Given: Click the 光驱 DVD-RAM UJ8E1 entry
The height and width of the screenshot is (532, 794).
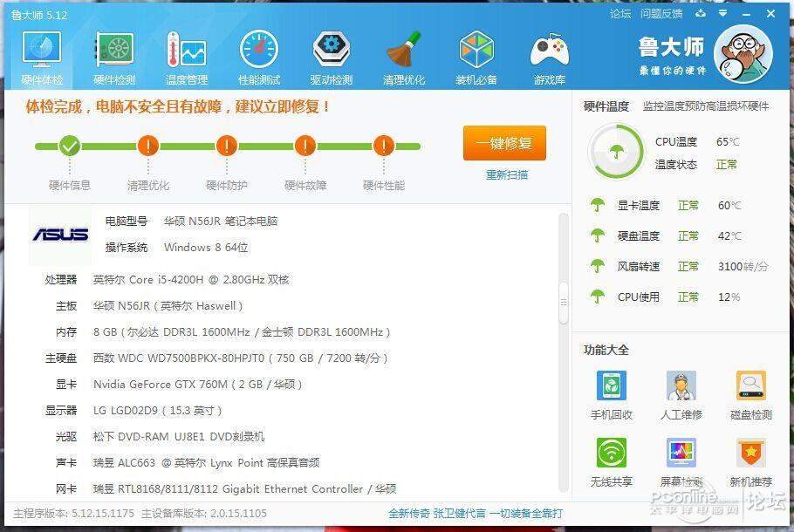Looking at the screenshot, I should pos(160,436).
